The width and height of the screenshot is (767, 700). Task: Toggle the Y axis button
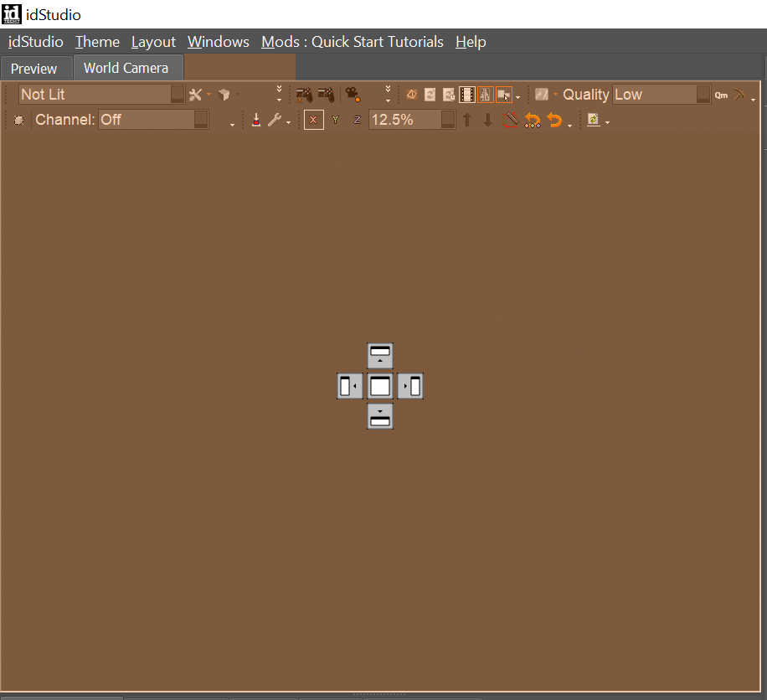[335, 120]
